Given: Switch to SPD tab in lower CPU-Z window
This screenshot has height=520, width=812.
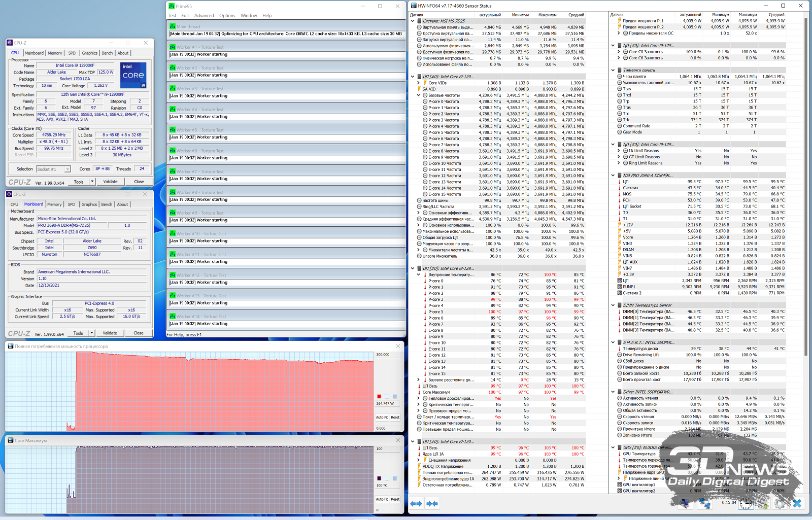Looking at the screenshot, I should click(x=72, y=204).
